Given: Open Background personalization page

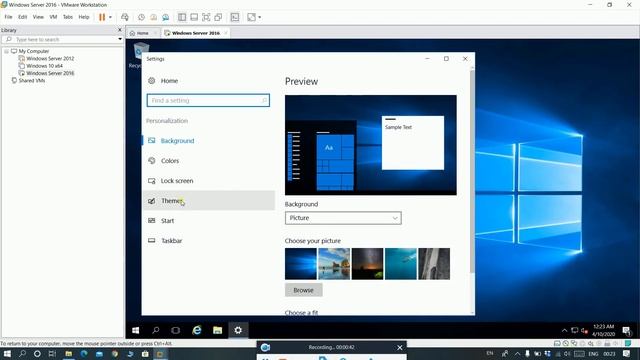Looking at the screenshot, I should pos(209,141).
